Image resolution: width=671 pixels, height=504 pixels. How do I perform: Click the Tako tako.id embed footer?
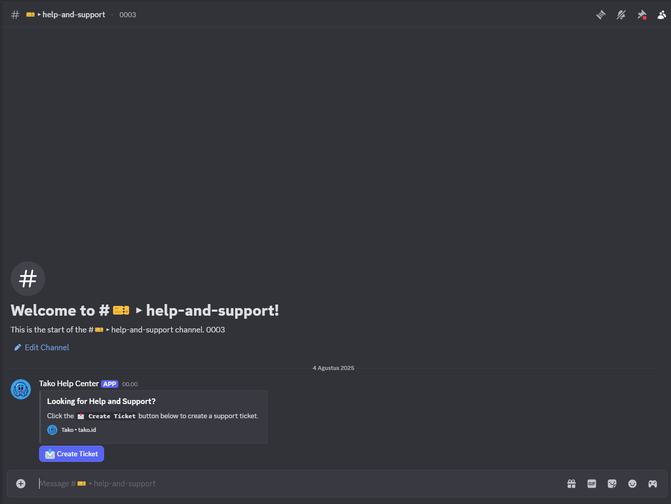71,430
